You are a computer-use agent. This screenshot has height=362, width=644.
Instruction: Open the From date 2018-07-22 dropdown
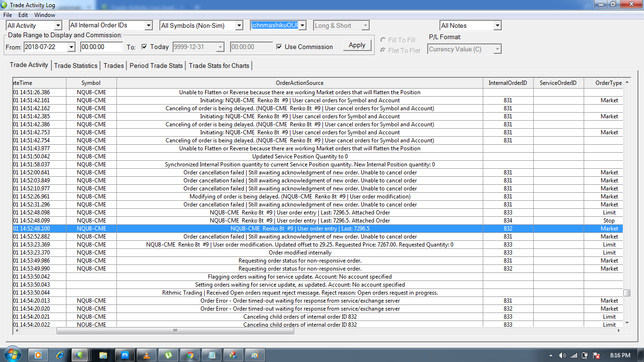71,47
